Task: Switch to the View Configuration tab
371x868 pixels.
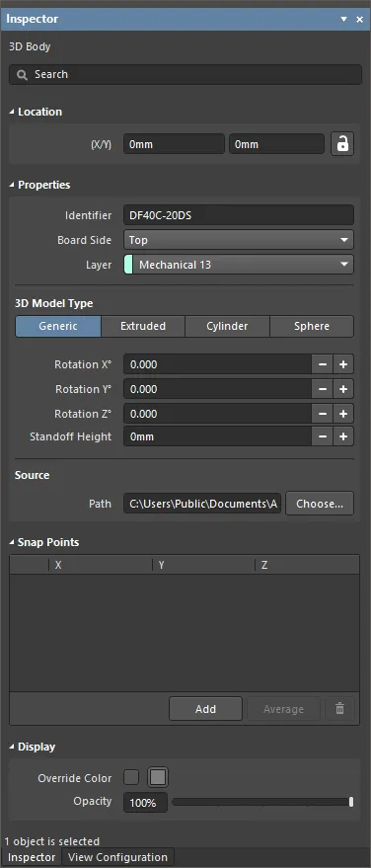Action: (x=117, y=857)
